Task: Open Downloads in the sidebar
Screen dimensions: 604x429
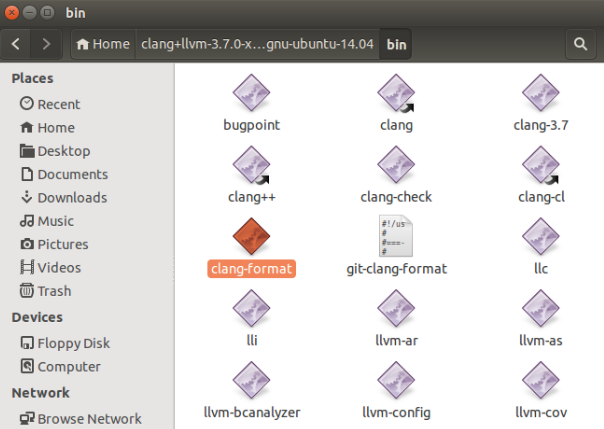Action: click(71, 197)
